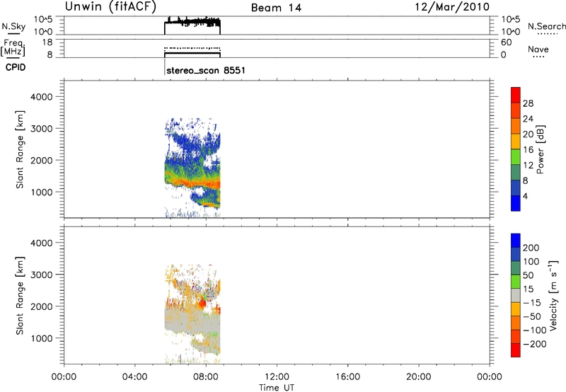Click the '12:00' time axis tick label
This screenshot has width=566, height=392.
click(277, 377)
